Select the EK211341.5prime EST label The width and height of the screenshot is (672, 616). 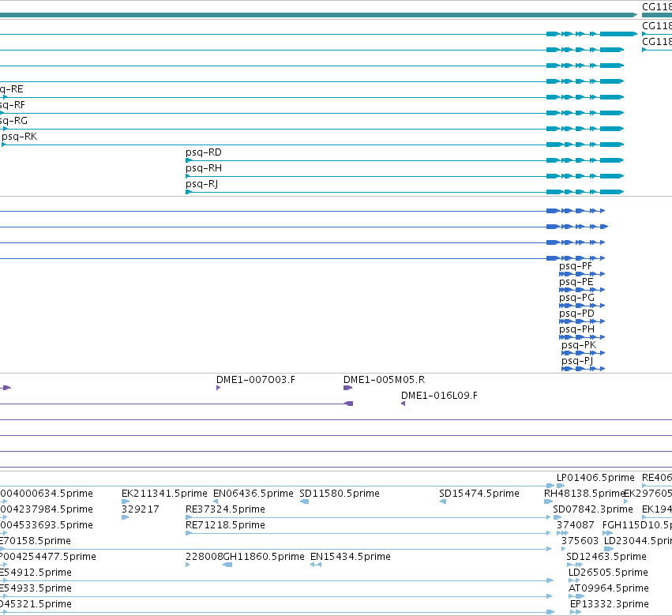[x=164, y=494]
